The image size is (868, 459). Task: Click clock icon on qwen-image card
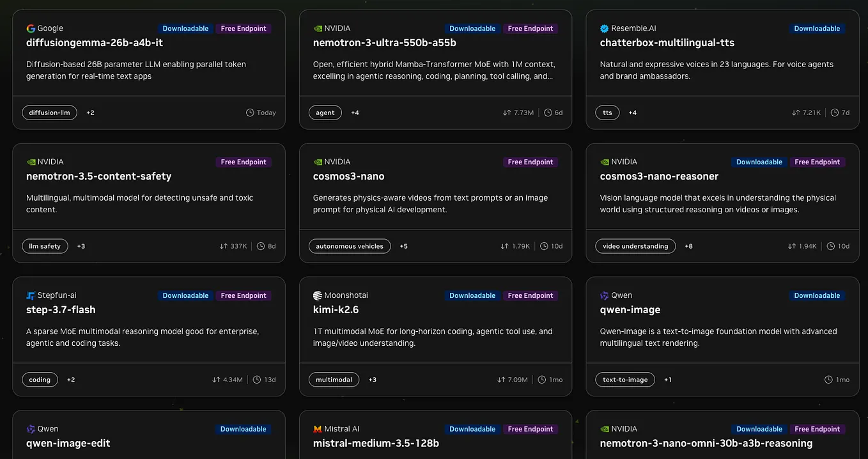(x=828, y=380)
